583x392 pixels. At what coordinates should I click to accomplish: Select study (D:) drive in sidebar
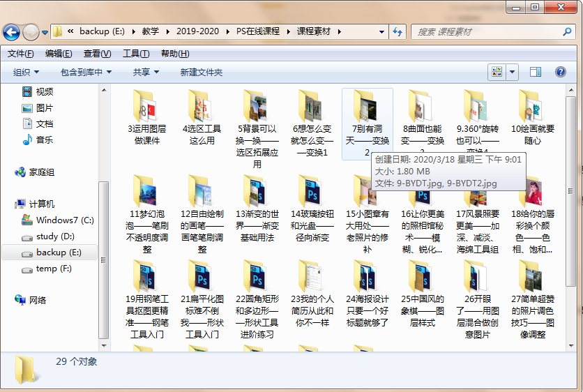point(55,236)
